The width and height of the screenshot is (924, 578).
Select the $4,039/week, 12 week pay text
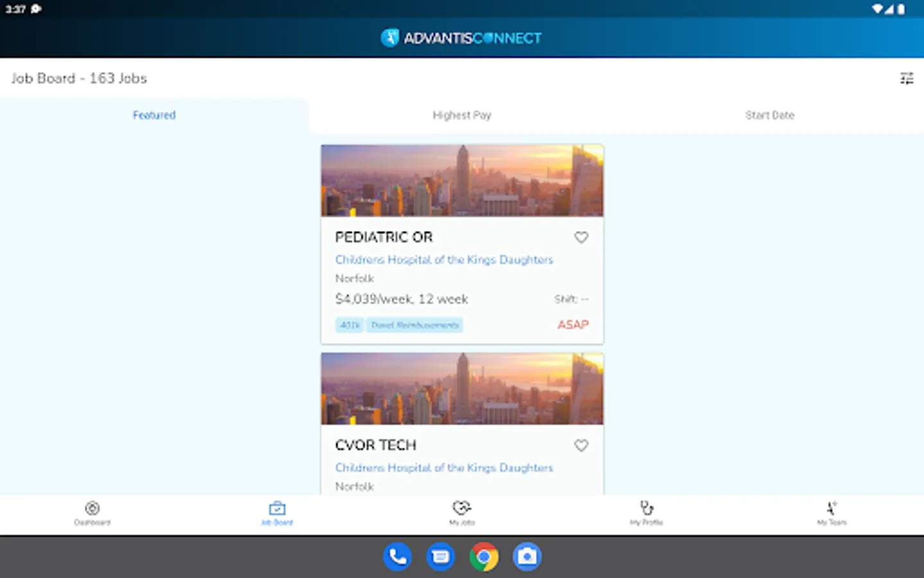402,299
